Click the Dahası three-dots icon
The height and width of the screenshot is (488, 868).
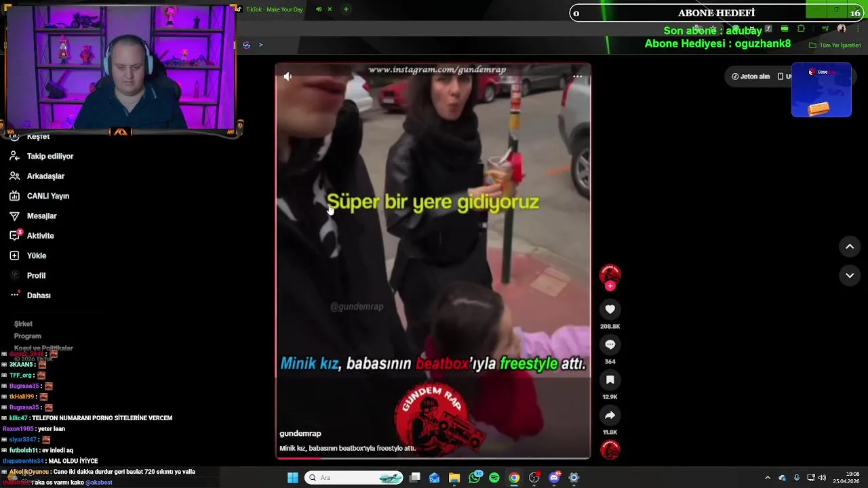point(14,295)
